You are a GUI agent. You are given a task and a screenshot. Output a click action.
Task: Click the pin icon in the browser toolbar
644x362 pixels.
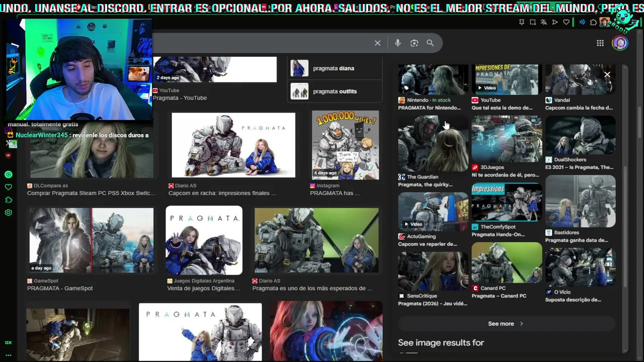tap(522, 22)
